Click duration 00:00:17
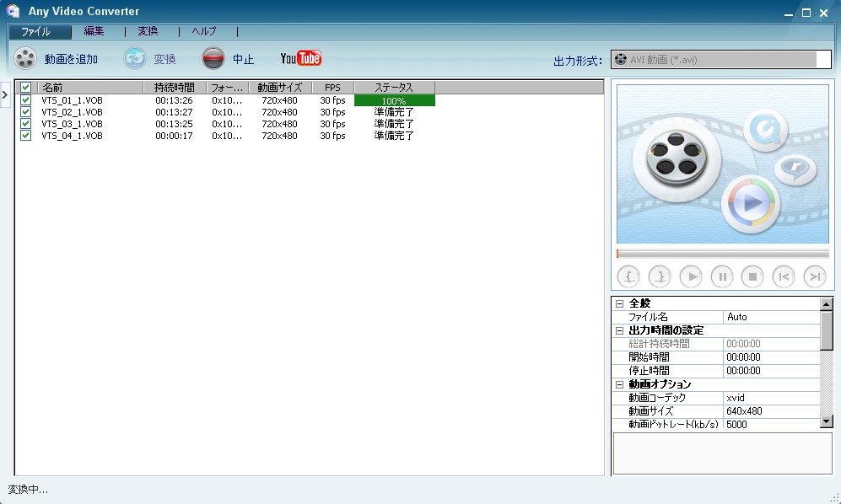The width and height of the screenshot is (841, 504). tap(175, 136)
